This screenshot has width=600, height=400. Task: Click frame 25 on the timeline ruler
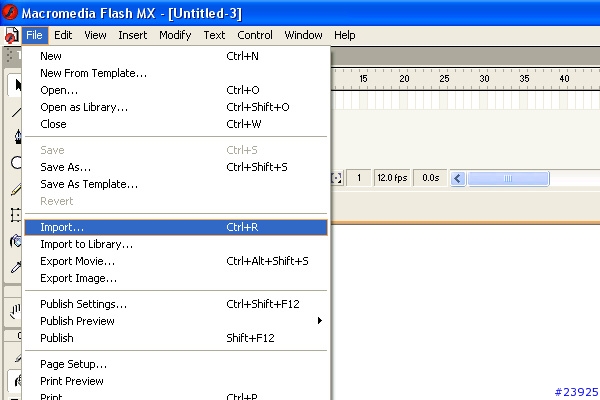[x=444, y=79]
